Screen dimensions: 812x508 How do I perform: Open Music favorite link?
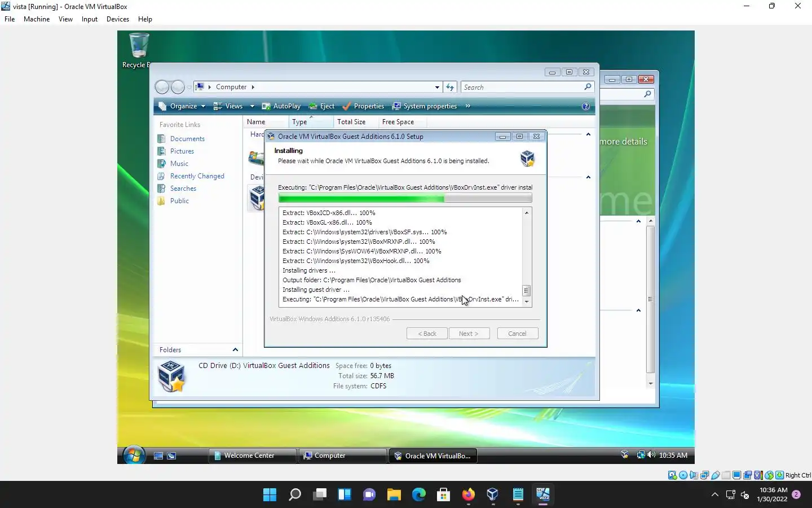click(x=179, y=164)
